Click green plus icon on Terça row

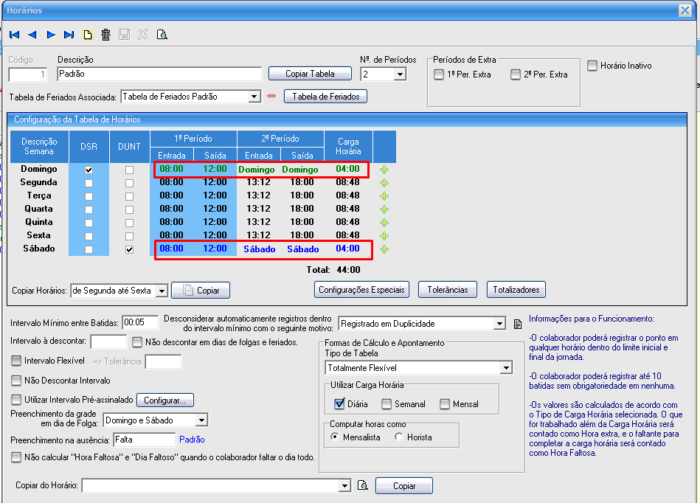[384, 196]
